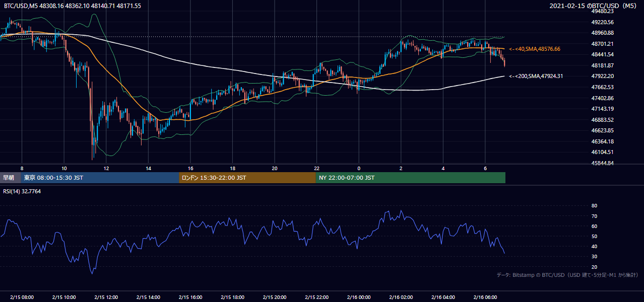This screenshot has height=302, width=644.
Task: Click the hour 14 tick on price chart axis
Action: tap(148, 168)
